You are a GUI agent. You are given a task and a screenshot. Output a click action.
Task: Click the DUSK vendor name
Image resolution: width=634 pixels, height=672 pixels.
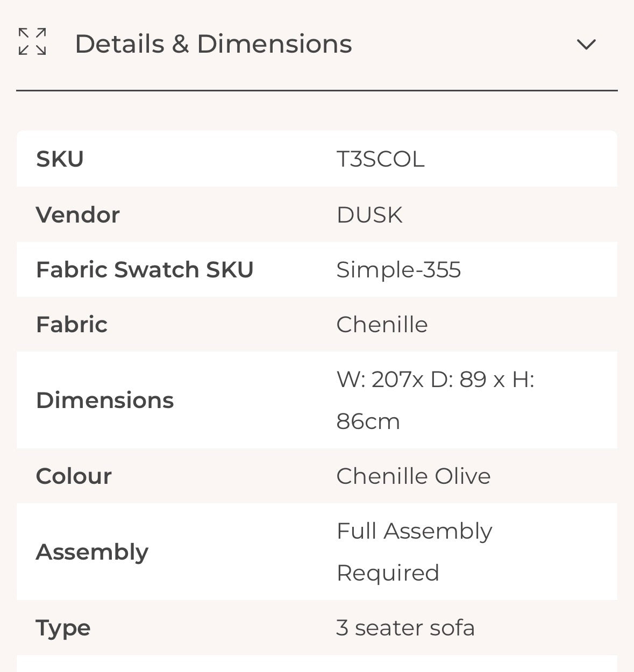tap(369, 215)
